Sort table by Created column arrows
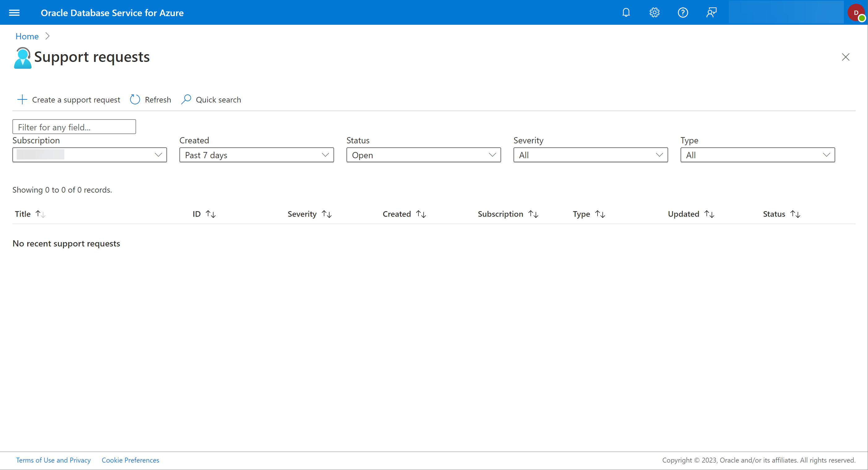This screenshot has height=470, width=868. [x=421, y=214]
